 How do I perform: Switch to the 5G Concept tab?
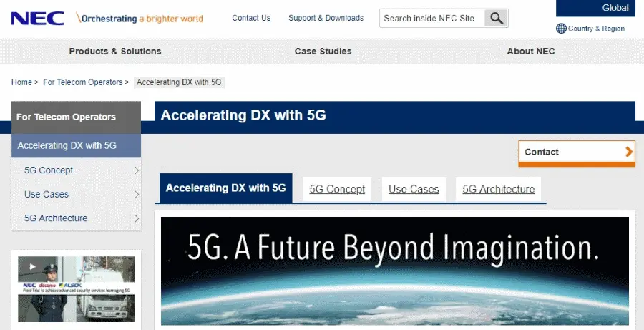point(337,190)
